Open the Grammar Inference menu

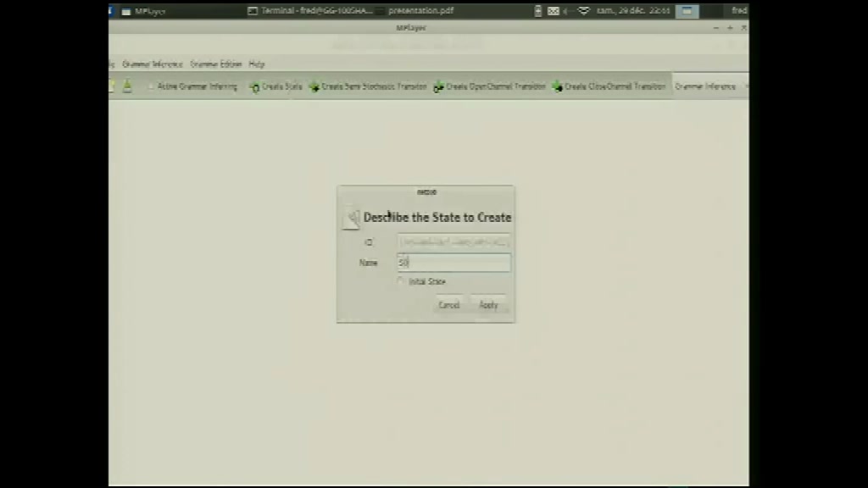click(153, 64)
